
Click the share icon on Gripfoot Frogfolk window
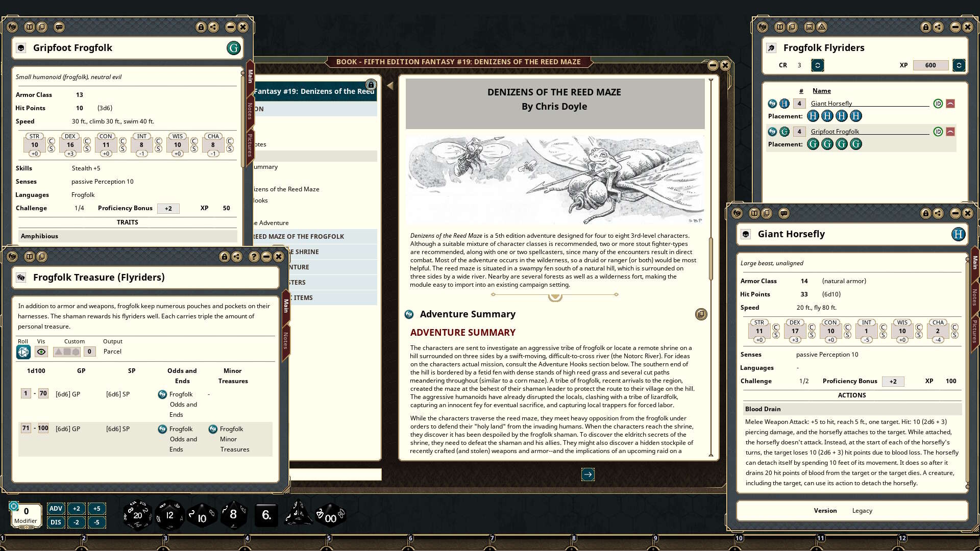coord(213,27)
